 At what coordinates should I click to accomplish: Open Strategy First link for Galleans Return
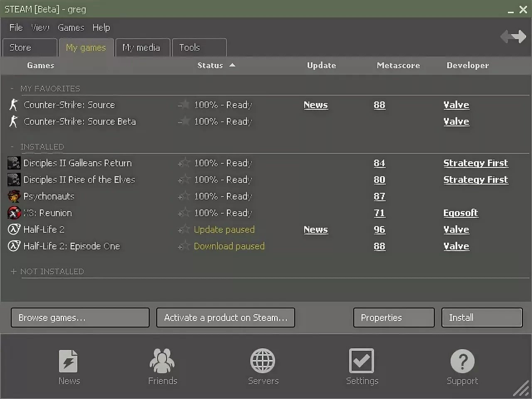click(x=475, y=163)
